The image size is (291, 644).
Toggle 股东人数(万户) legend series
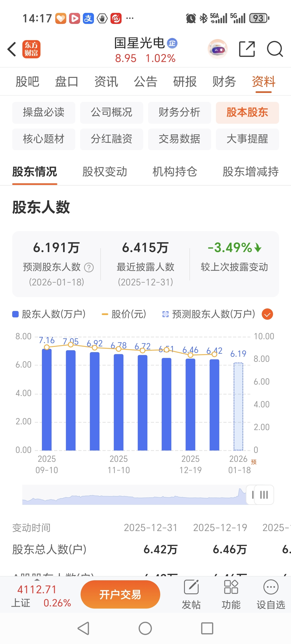(x=49, y=314)
